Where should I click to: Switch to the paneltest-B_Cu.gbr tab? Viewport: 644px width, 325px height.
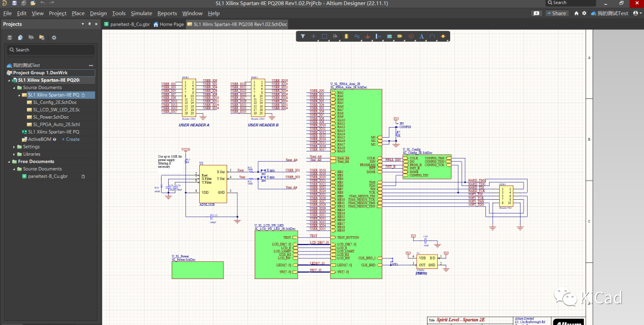pos(127,24)
